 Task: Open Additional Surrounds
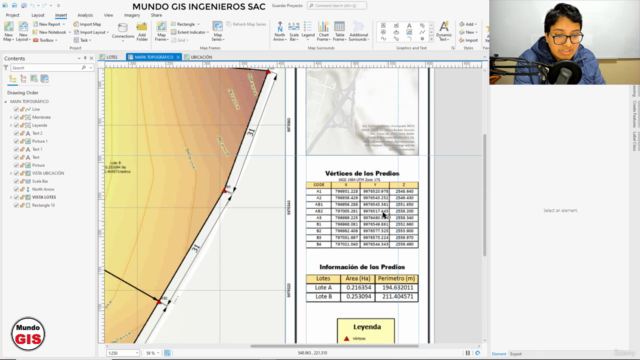pos(359,31)
